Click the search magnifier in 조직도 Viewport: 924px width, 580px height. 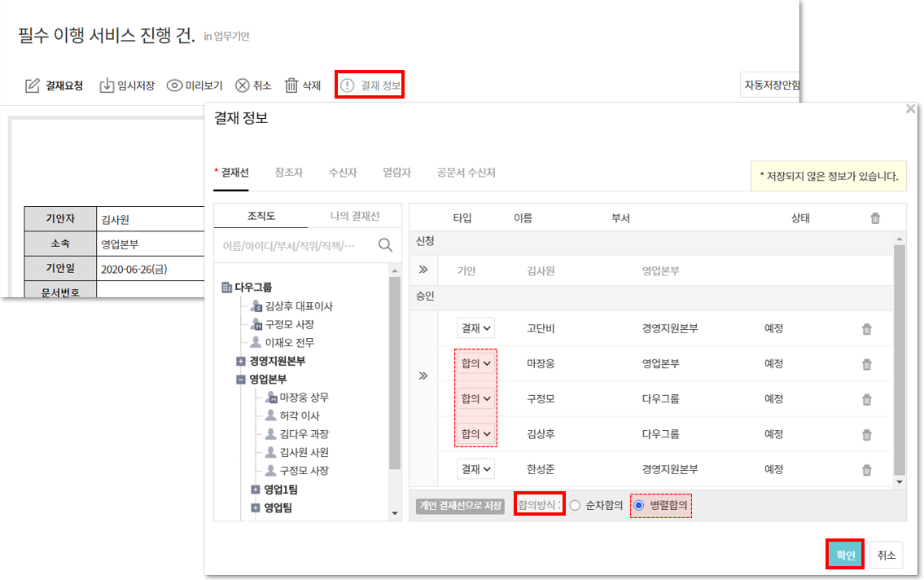tap(385, 245)
